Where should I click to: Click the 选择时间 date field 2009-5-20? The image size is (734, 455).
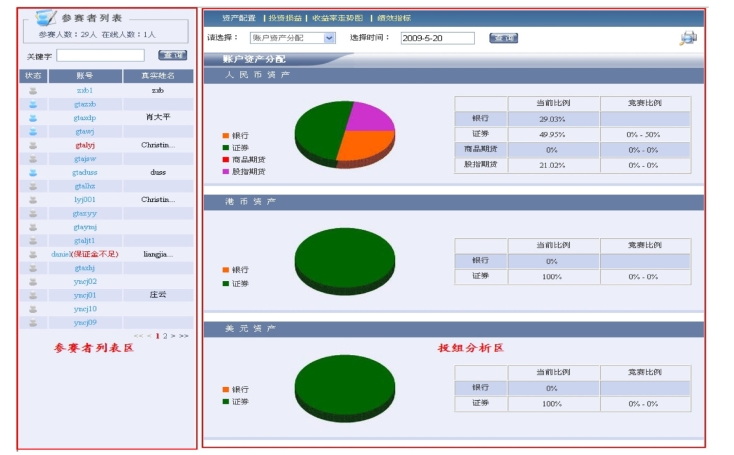[x=437, y=38]
